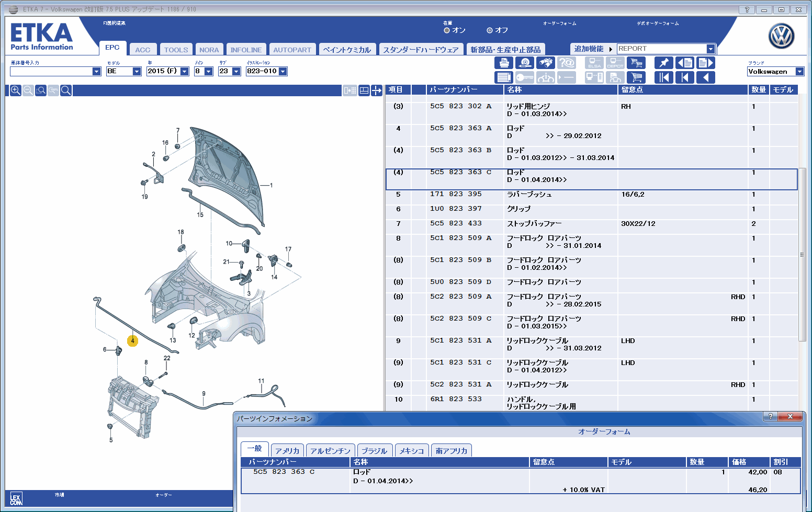Go to the next page document icon

(x=706, y=63)
